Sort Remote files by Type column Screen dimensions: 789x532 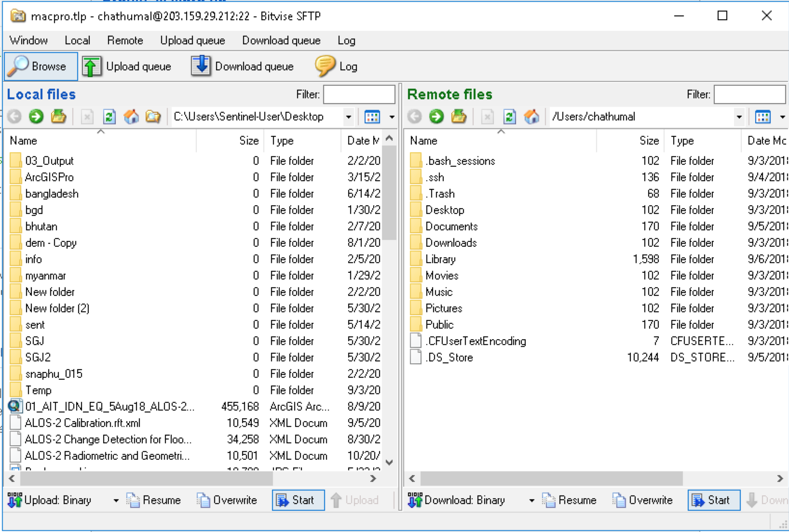702,141
